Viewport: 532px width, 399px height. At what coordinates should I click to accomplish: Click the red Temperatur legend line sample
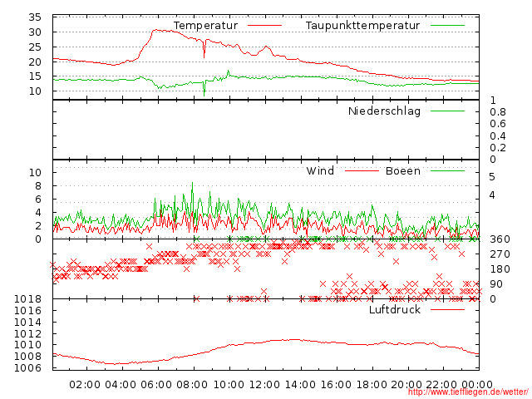[264, 26]
